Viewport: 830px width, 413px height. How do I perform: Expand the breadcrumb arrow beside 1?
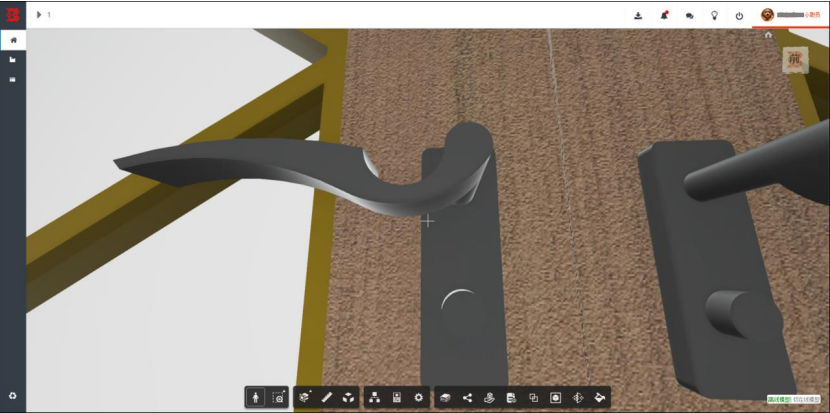click(39, 15)
